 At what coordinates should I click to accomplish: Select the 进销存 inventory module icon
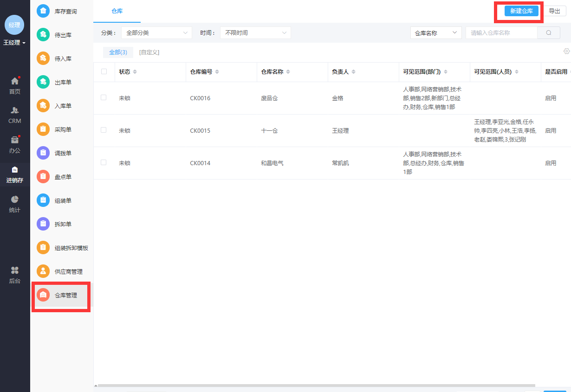pos(15,169)
